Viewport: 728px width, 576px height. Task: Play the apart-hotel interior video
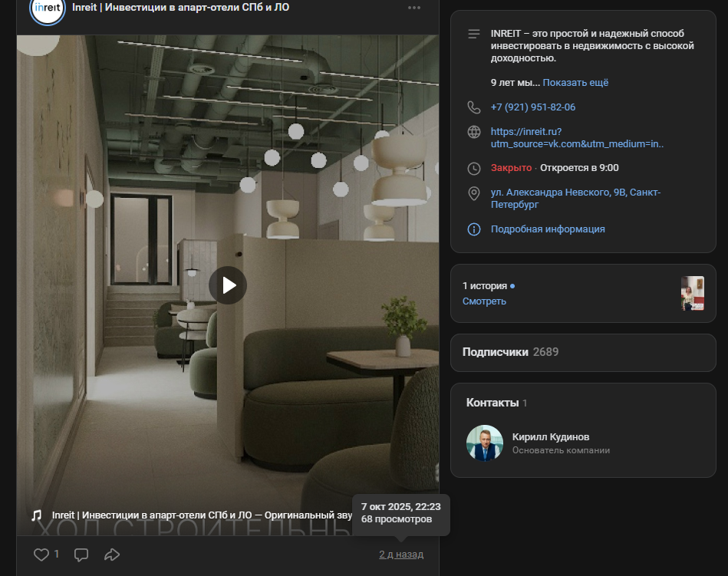pos(228,285)
